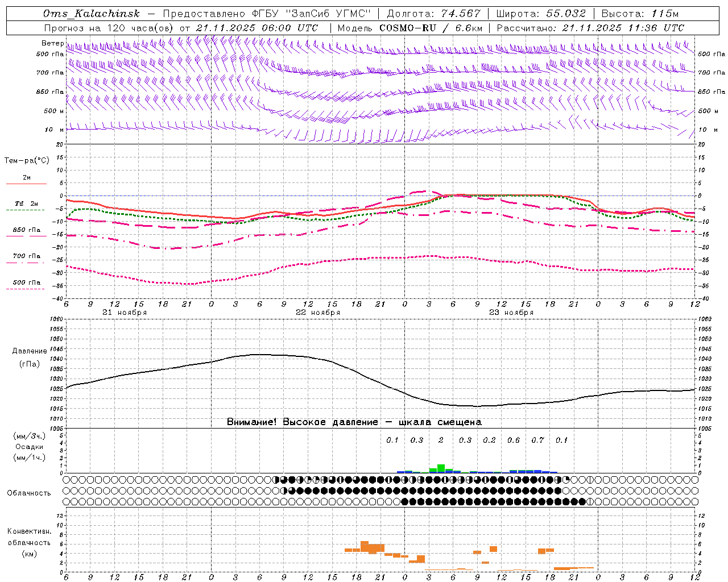
Task: Select the Тем-ра(°C) axis label
Action: [27, 161]
